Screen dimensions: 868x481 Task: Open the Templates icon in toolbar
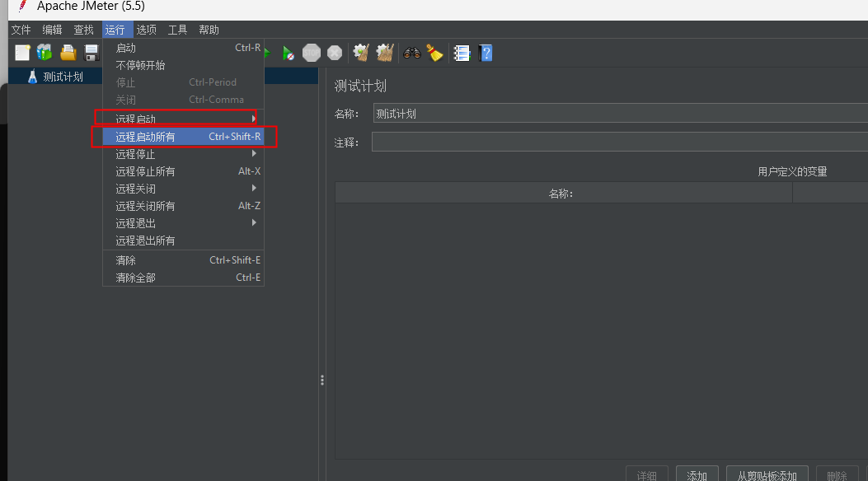click(45, 53)
